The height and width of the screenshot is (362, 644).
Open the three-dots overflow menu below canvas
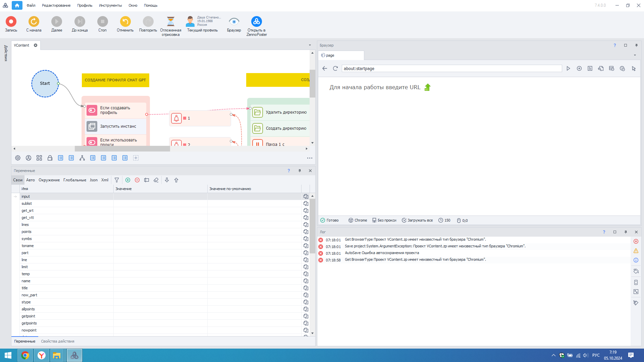point(310,158)
